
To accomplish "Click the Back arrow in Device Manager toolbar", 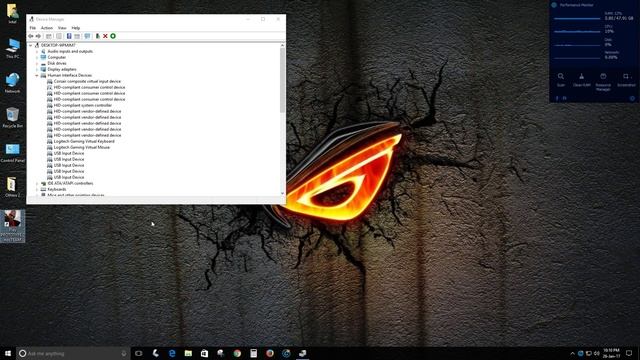I will pos(31,36).
